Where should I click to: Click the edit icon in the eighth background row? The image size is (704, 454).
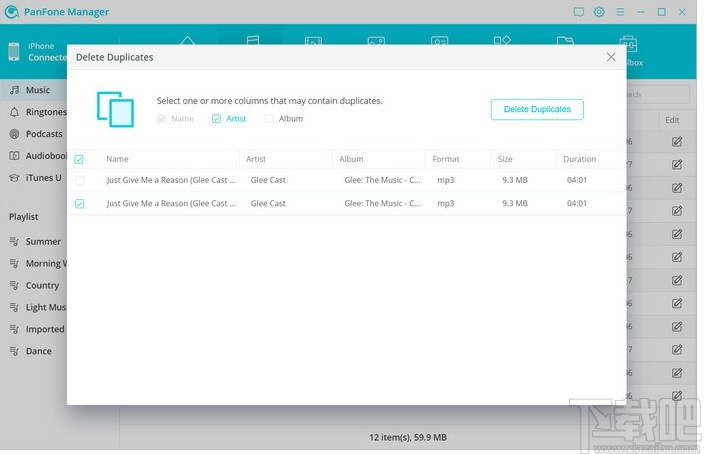pos(677,304)
